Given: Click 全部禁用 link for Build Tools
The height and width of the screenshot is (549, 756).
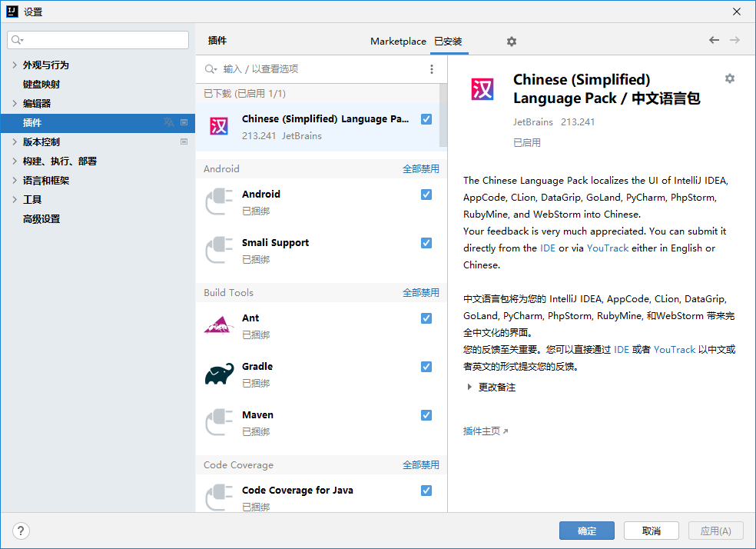Looking at the screenshot, I should (421, 292).
